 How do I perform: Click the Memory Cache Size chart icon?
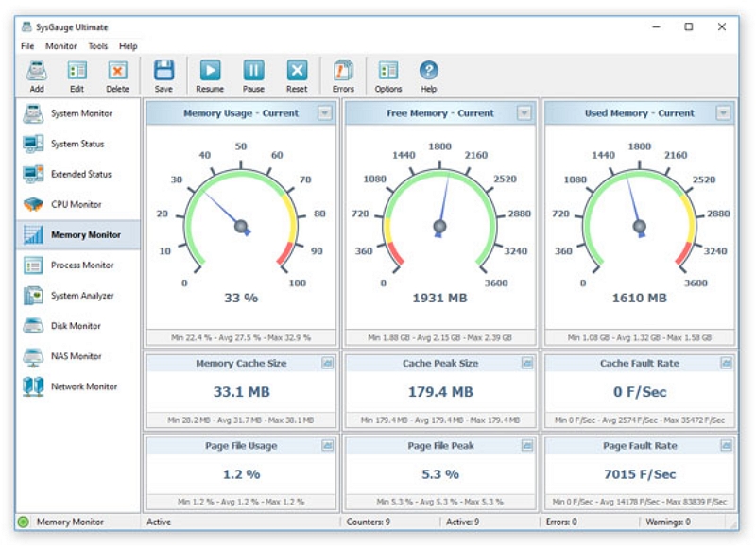tap(327, 363)
